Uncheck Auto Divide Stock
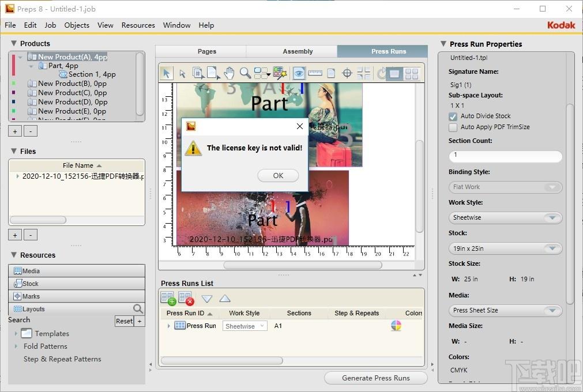This screenshot has height=392, width=583. coord(453,116)
